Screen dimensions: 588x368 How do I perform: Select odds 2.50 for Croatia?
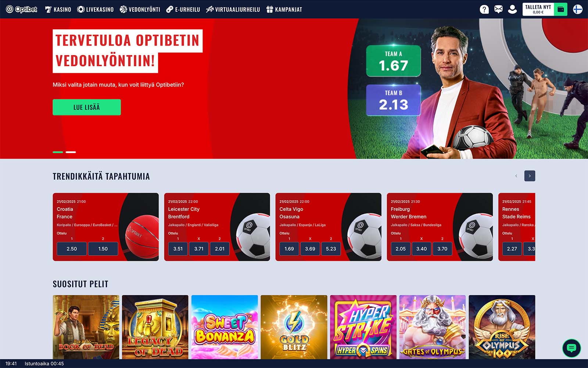point(72,249)
